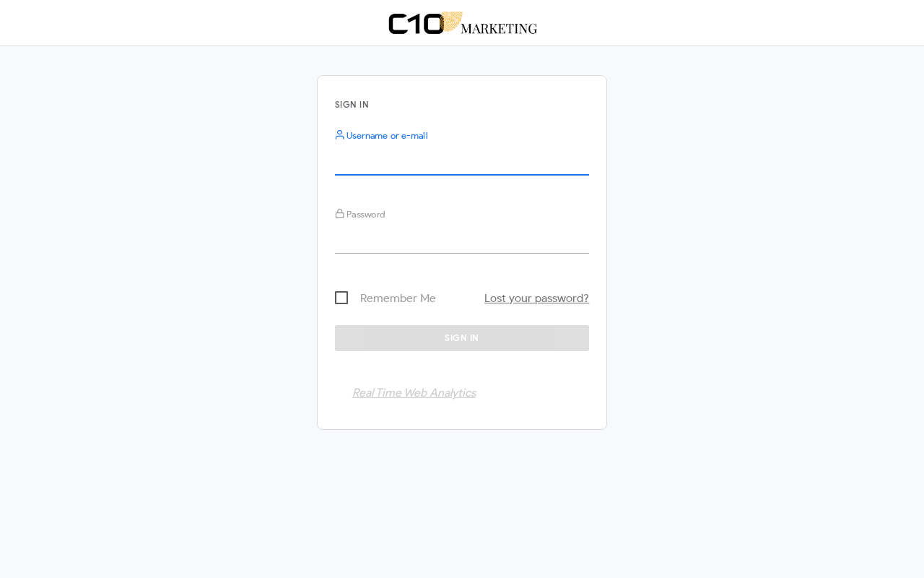Click the blue underline of the username field

coord(462,175)
